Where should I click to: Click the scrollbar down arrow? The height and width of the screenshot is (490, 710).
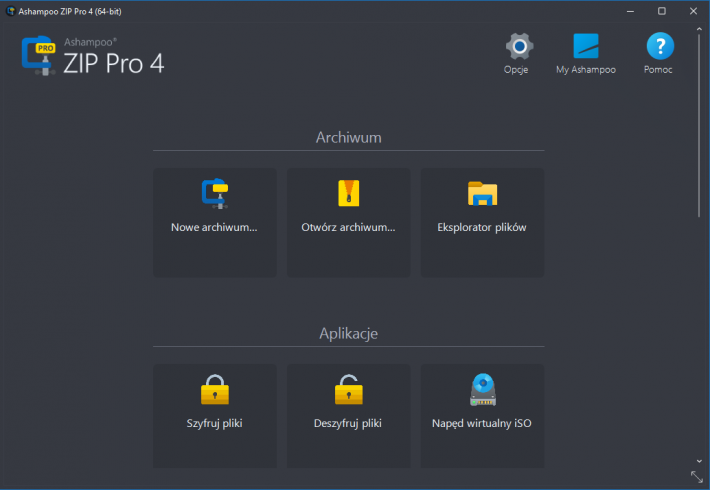coord(699,461)
